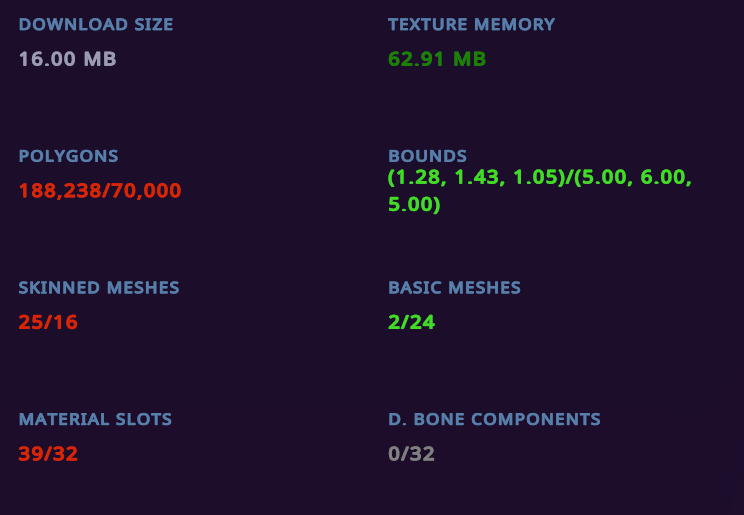Click the D. Bone Components heading
The image size is (744, 515).
494,419
